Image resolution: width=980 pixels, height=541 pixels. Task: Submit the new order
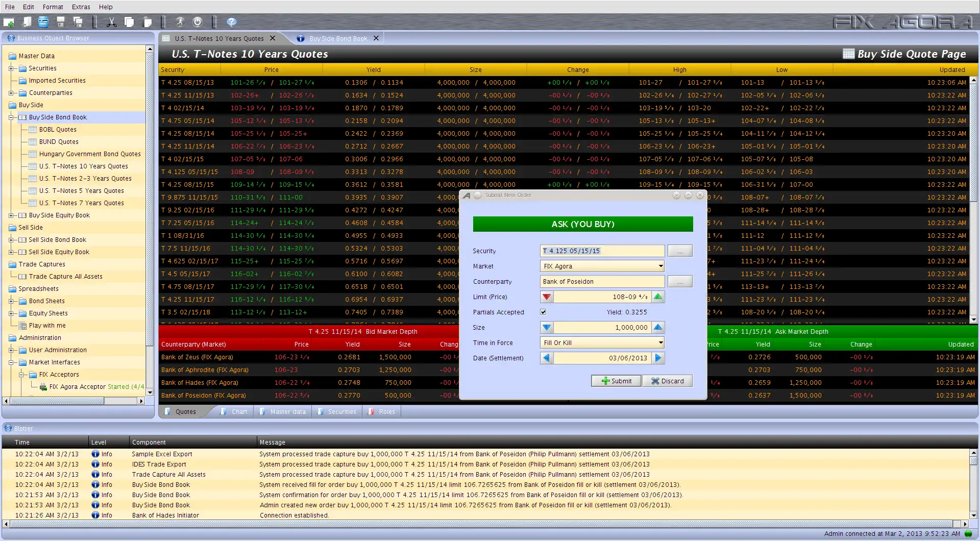pos(616,381)
